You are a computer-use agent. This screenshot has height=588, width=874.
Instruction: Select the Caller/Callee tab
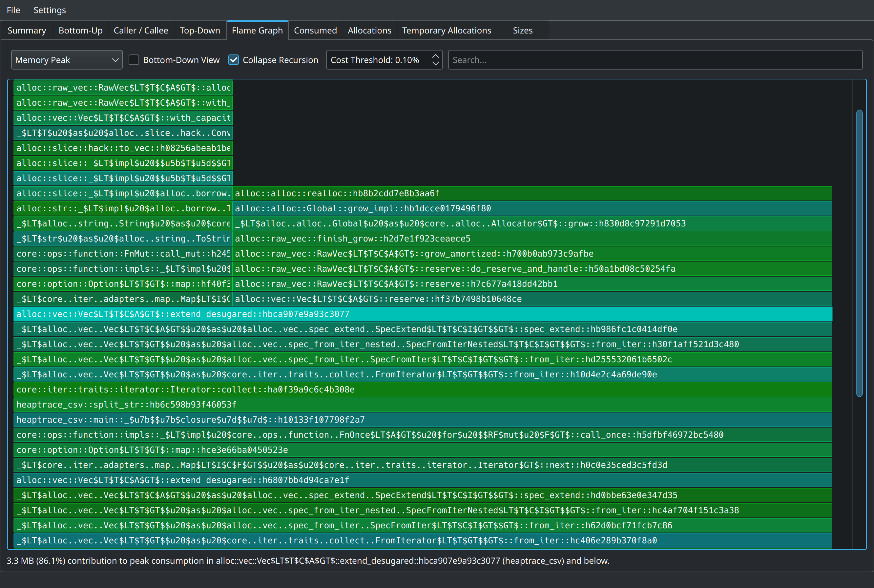coord(140,30)
